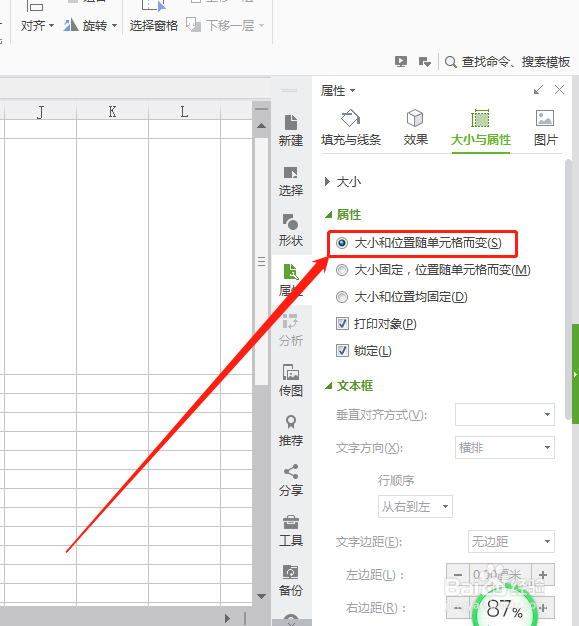Click the properties panel vertical scrollbar

(568, 289)
